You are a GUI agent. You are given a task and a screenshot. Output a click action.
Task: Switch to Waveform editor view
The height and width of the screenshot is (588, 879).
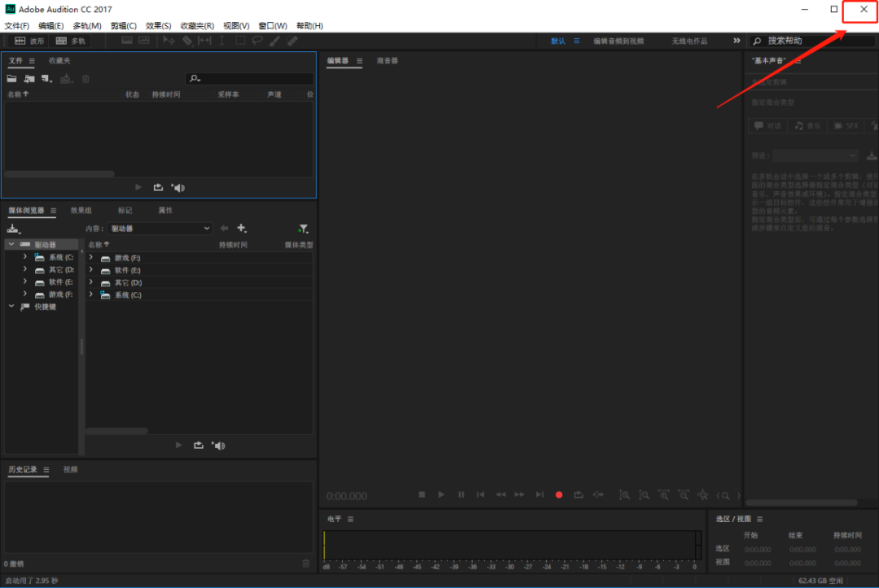pyautogui.click(x=29, y=41)
